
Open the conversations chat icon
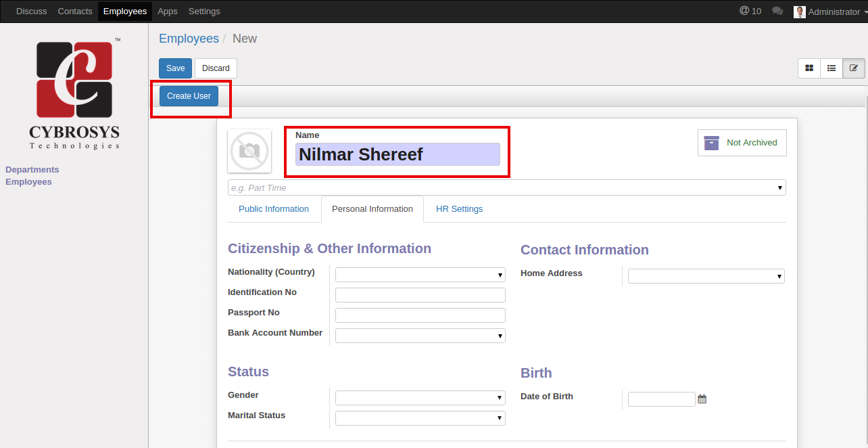coord(777,12)
